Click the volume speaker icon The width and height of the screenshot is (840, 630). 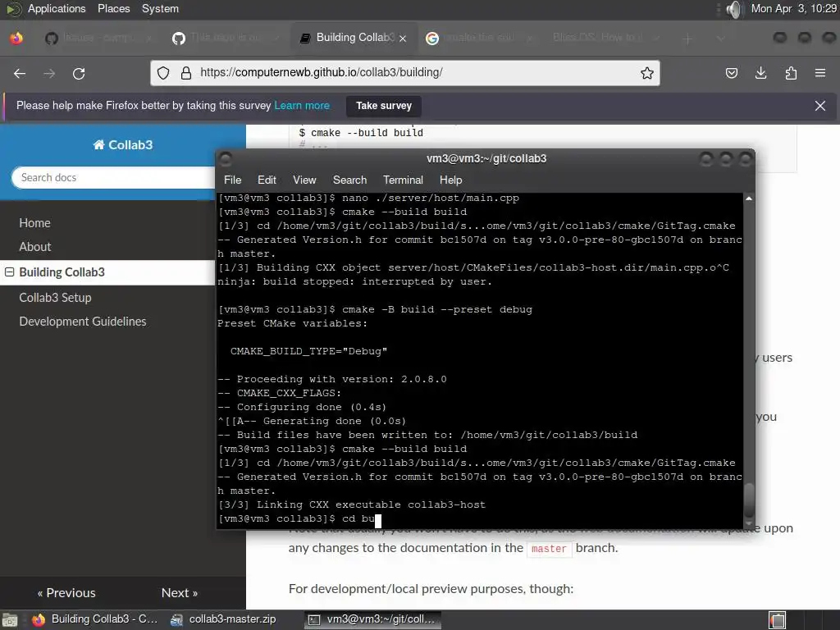pos(734,9)
